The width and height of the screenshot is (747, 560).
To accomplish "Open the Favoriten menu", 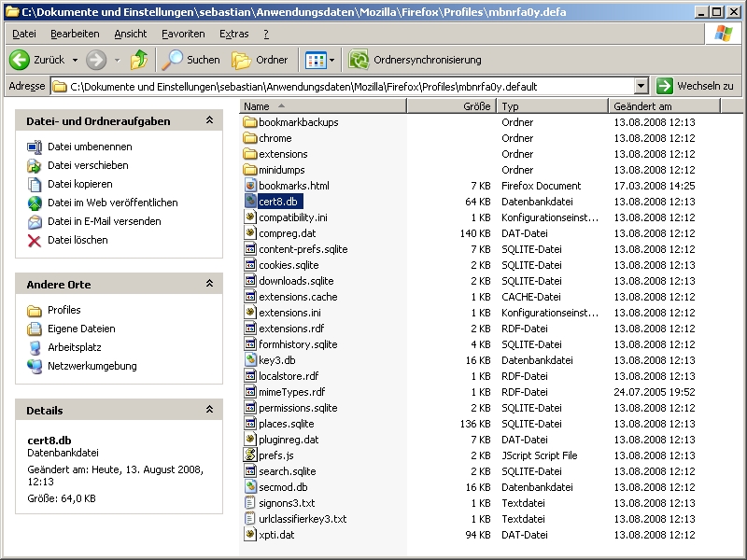I will [x=183, y=34].
